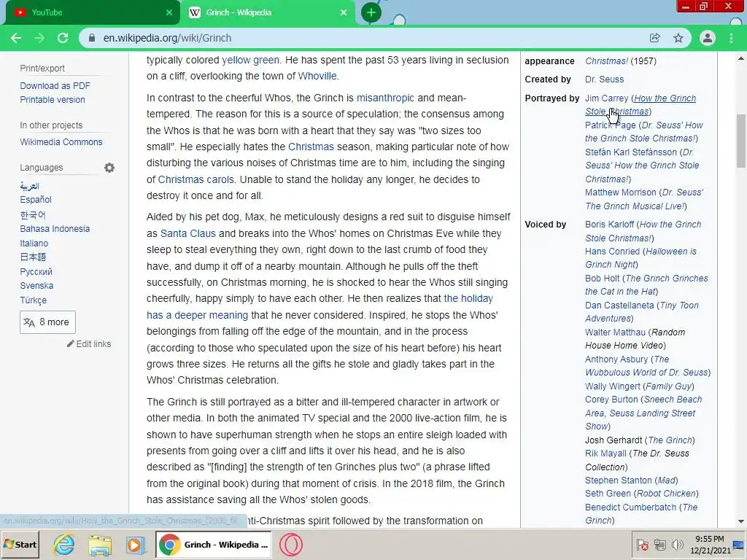Open the Wikimedia Commons link

pyautogui.click(x=61, y=142)
